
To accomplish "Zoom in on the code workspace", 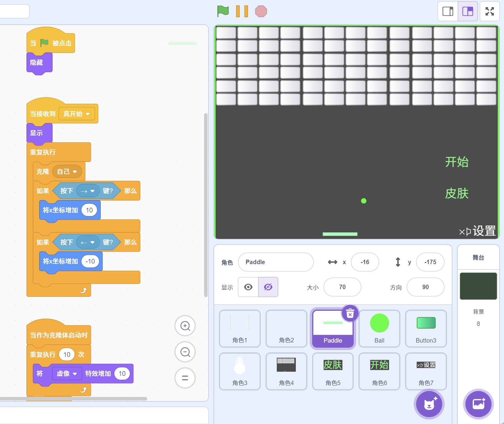I will pyautogui.click(x=185, y=326).
